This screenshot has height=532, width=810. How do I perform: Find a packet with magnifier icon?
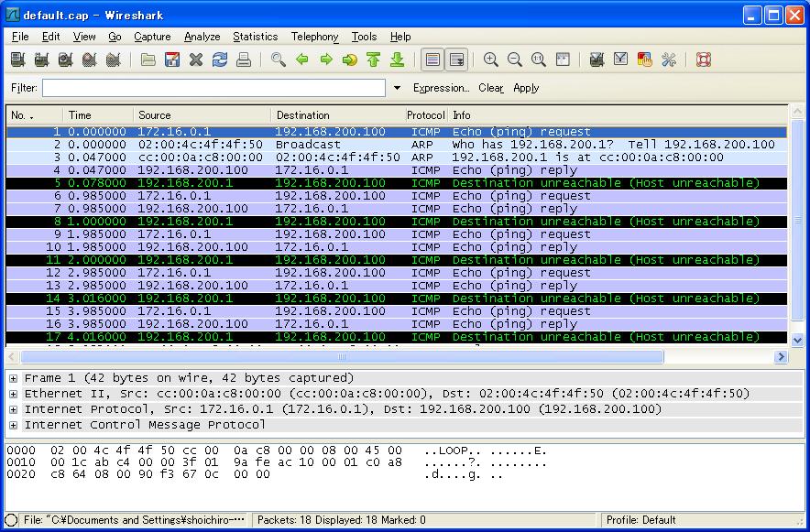pos(279,60)
